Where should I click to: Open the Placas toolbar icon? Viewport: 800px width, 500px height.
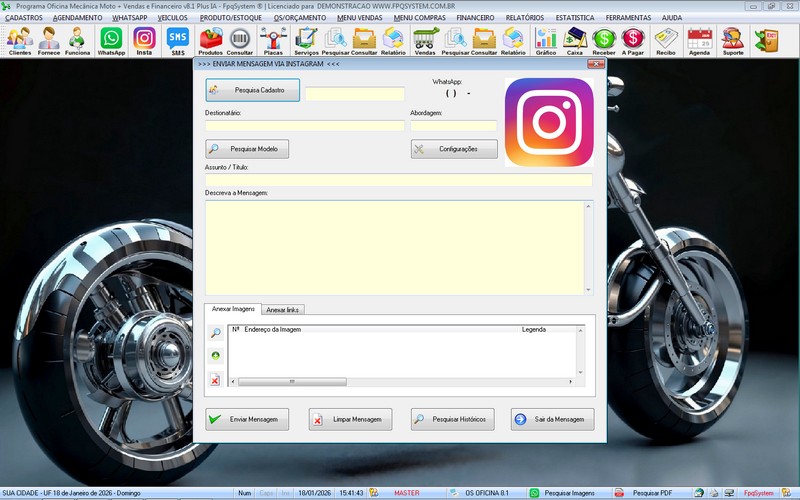[x=273, y=40]
